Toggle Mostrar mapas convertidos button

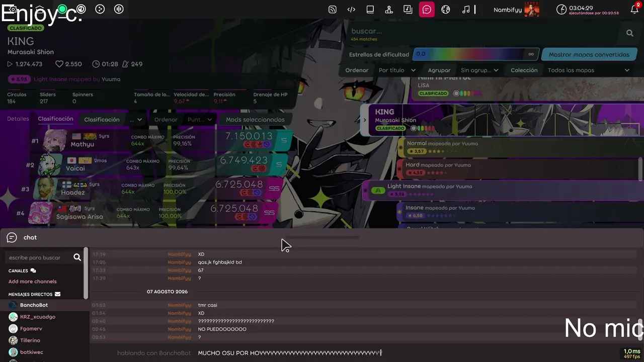(589, 54)
